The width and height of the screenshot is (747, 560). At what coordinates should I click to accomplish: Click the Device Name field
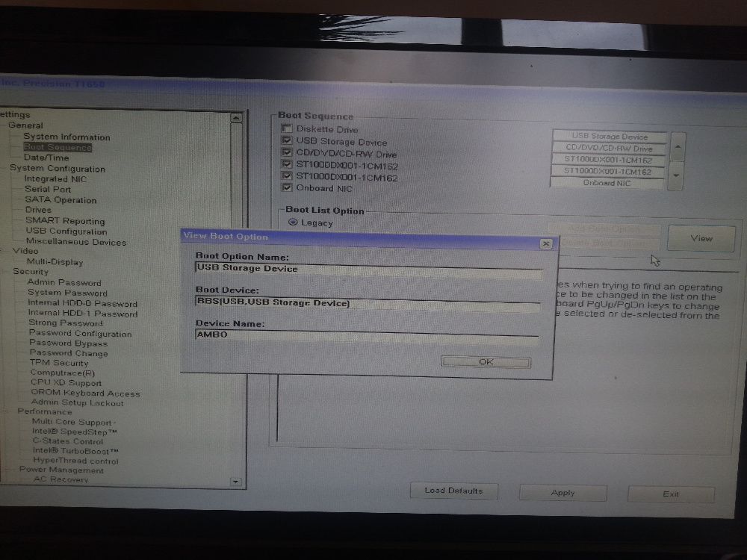(x=366, y=335)
